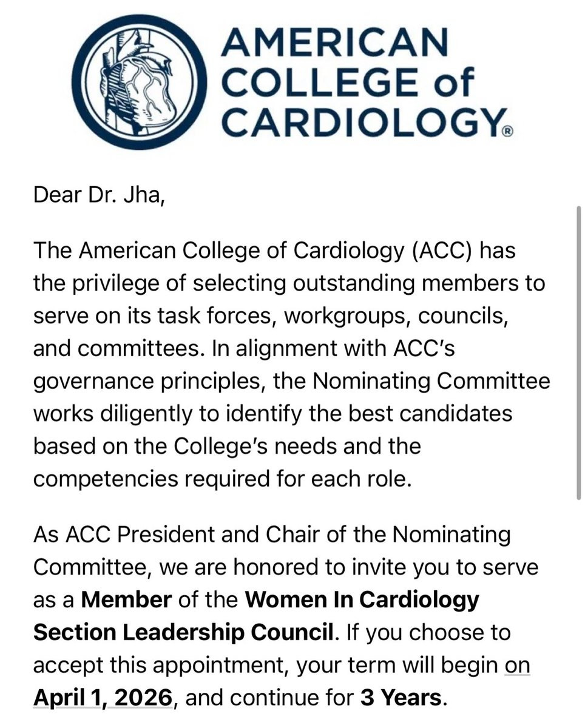
Task: Open the underlined "April 1, 2026" date link
Action: [x=102, y=697]
